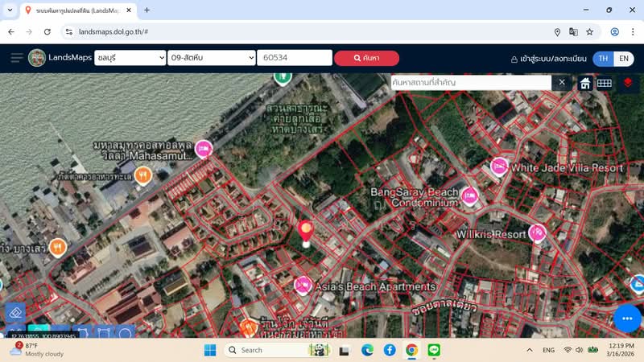Clear the place search box
Image resolution: width=644 pixels, height=362 pixels.
click(x=562, y=83)
